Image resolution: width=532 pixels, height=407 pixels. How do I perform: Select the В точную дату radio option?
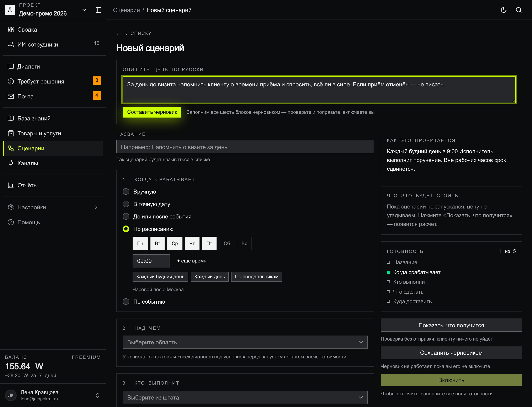(x=126, y=204)
